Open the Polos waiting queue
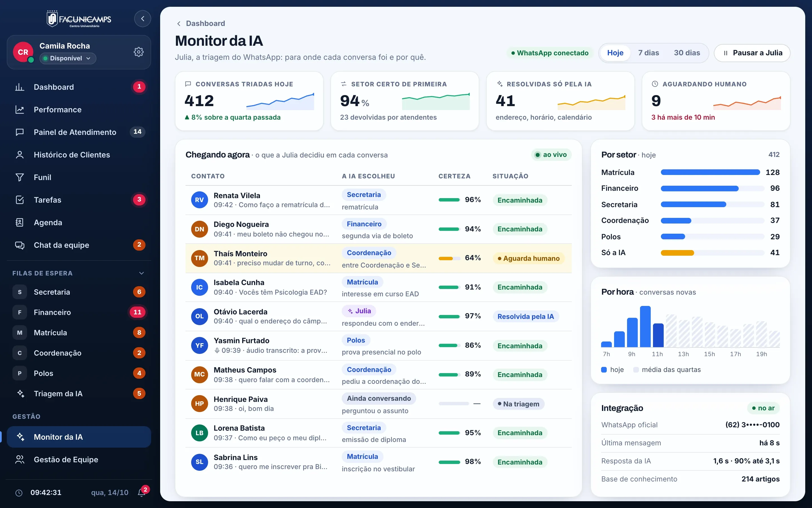Screen dimensions: 812x508 79,373
